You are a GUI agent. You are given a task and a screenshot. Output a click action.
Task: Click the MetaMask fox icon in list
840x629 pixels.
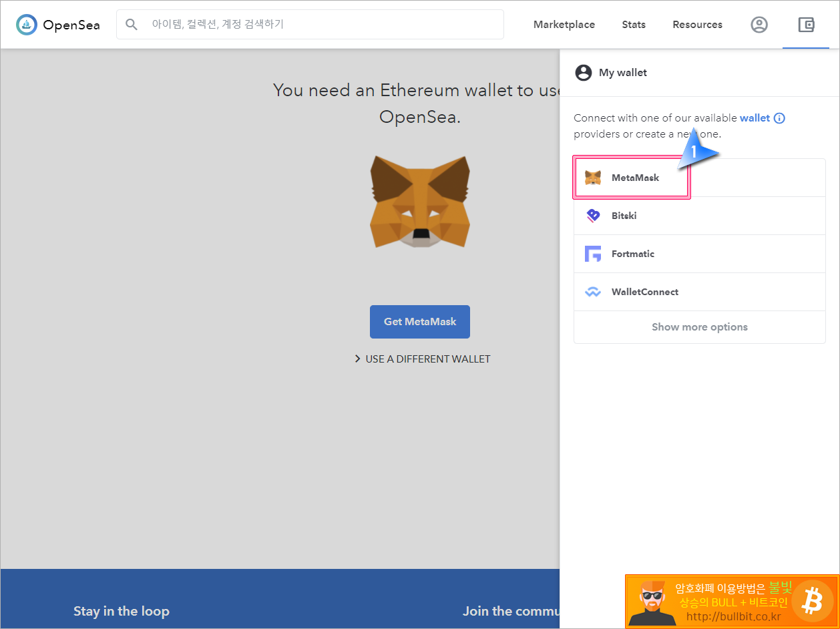click(593, 178)
